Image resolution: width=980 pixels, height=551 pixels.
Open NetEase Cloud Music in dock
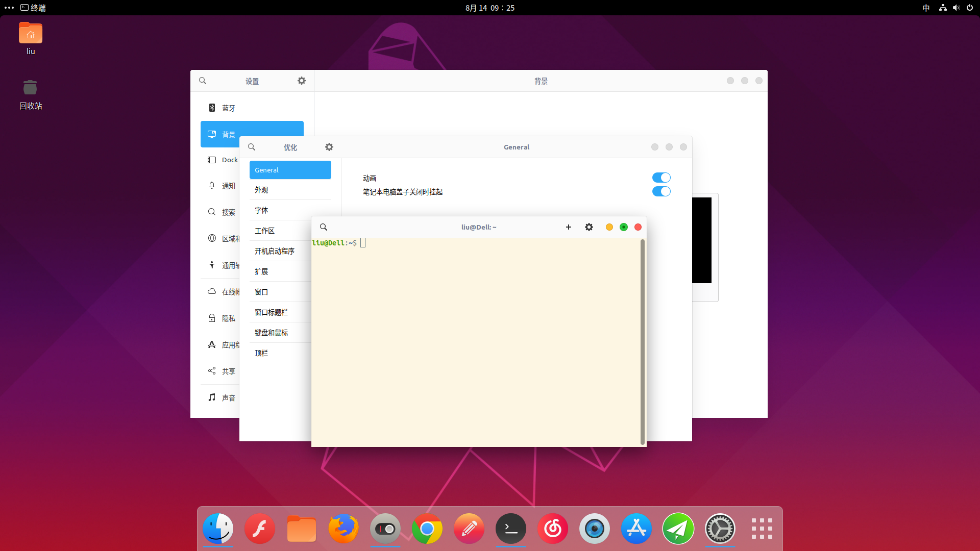pos(553,529)
